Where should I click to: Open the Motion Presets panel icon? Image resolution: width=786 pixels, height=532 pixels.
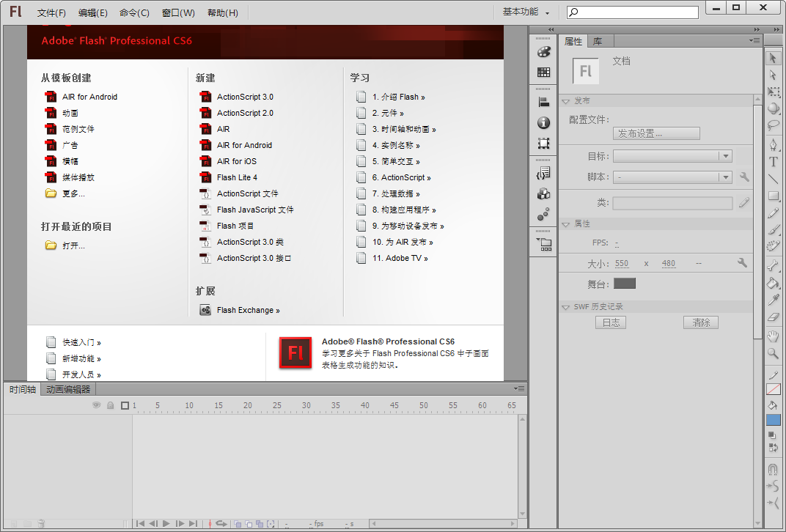(543, 215)
